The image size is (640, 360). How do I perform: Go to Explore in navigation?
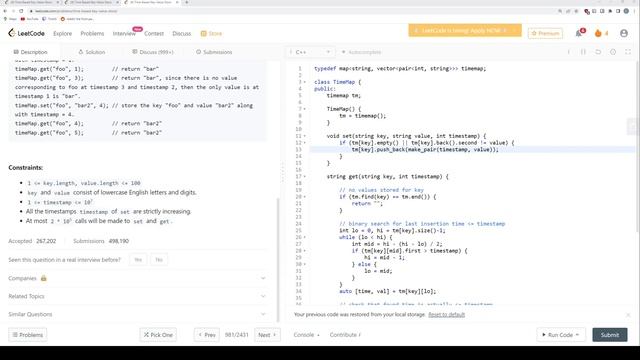click(62, 33)
